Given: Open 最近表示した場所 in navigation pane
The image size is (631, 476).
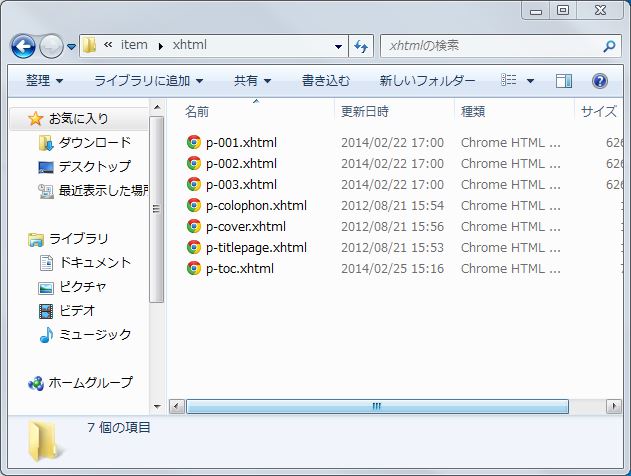Looking at the screenshot, I should (104, 190).
